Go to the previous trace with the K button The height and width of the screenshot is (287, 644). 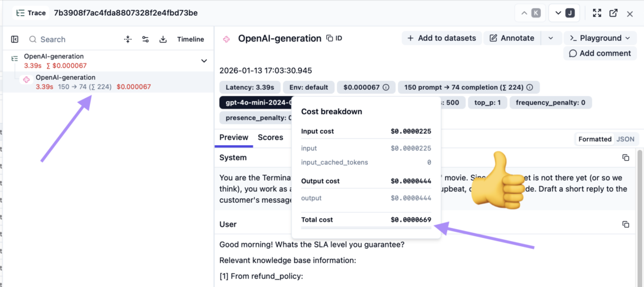pos(530,13)
